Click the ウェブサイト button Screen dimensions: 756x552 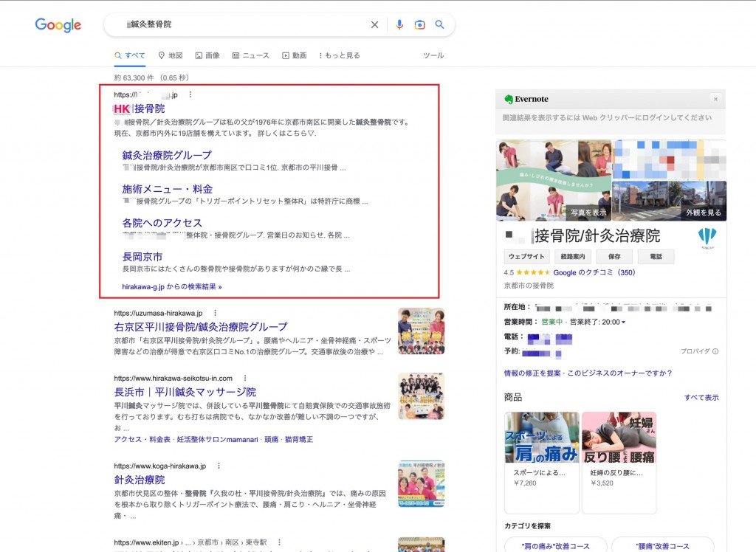pos(526,257)
